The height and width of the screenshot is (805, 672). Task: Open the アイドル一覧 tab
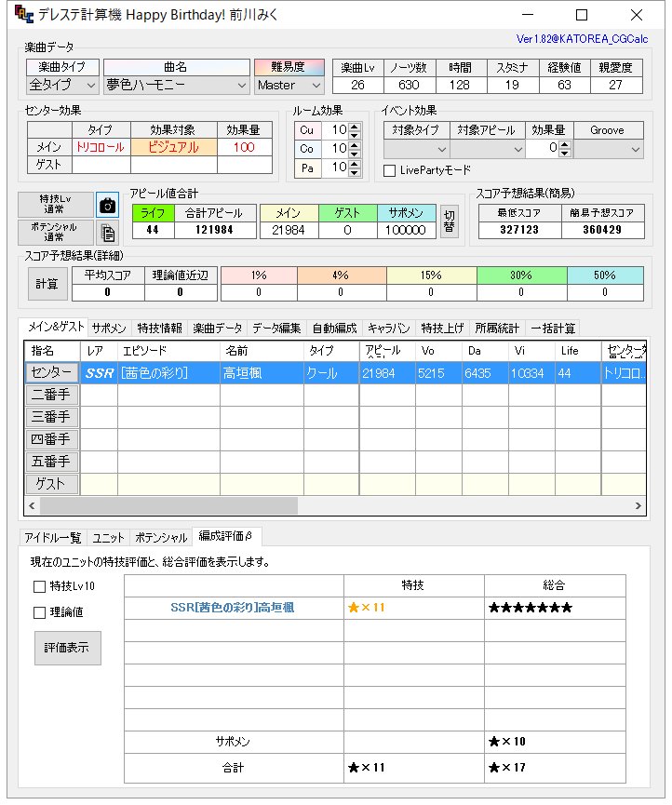tap(53, 538)
